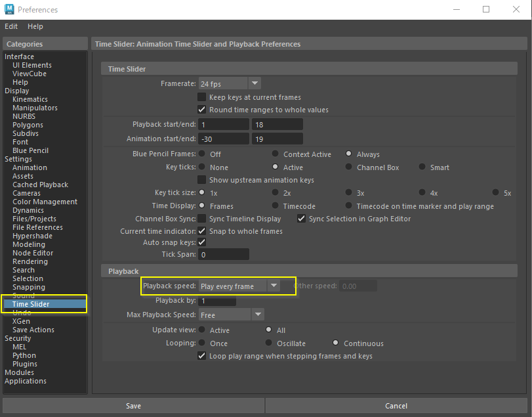Open the Edit menu

[11, 26]
